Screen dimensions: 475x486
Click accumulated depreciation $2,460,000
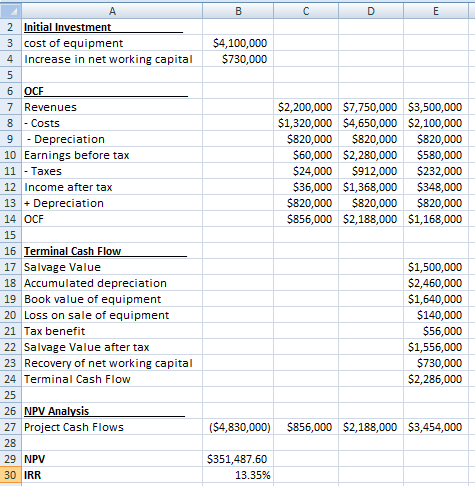pos(435,283)
